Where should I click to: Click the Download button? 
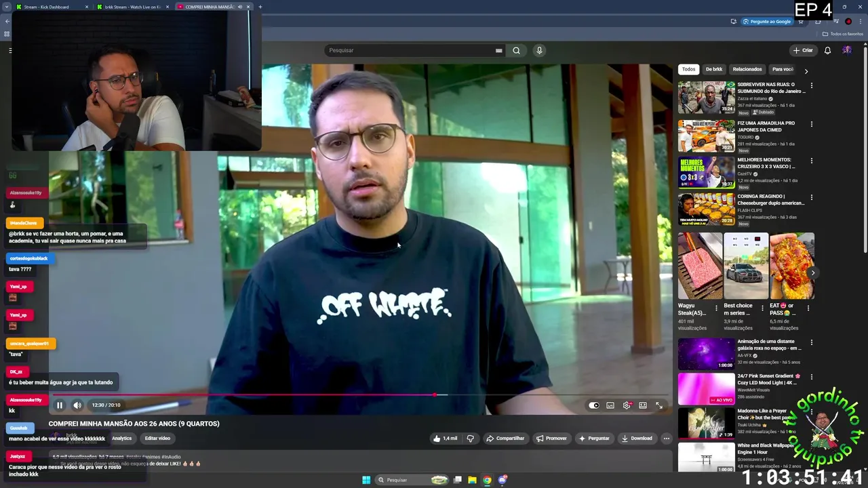[x=636, y=439]
